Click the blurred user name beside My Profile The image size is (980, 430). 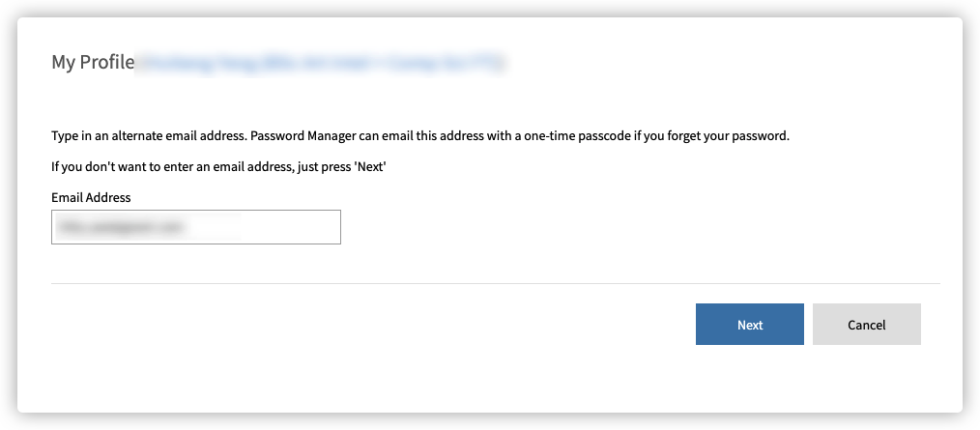pyautogui.click(x=321, y=64)
